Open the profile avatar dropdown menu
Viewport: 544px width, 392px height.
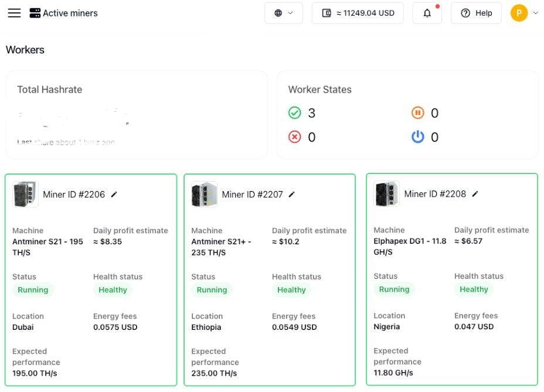[524, 13]
